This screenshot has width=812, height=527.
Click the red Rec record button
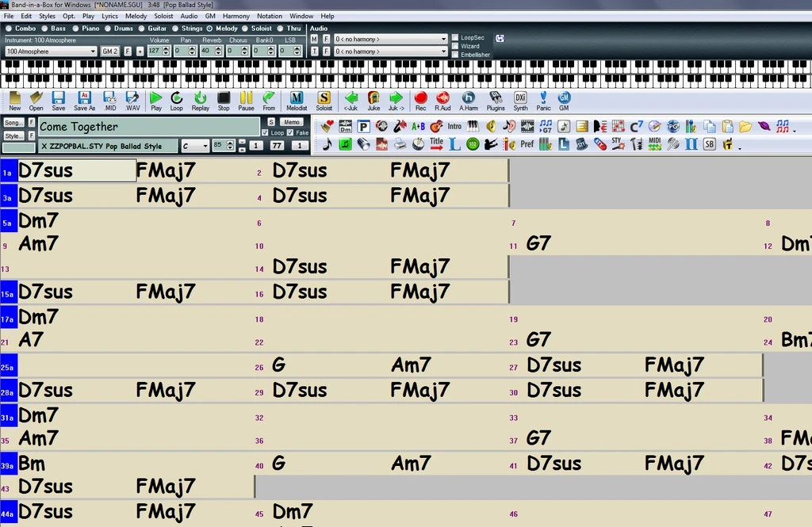point(420,101)
